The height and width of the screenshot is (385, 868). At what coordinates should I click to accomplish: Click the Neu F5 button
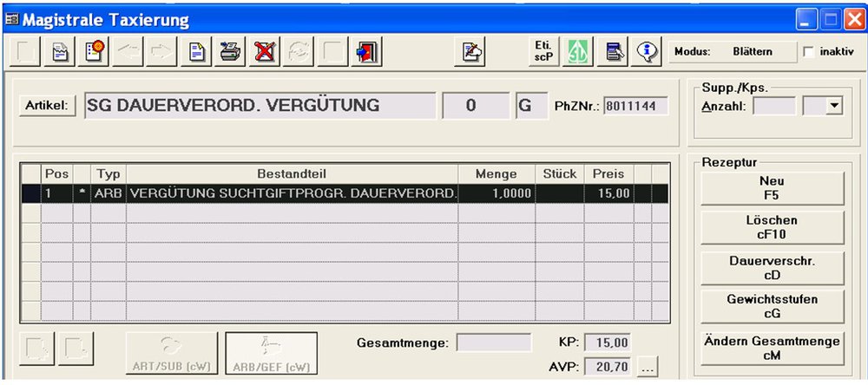click(x=773, y=188)
